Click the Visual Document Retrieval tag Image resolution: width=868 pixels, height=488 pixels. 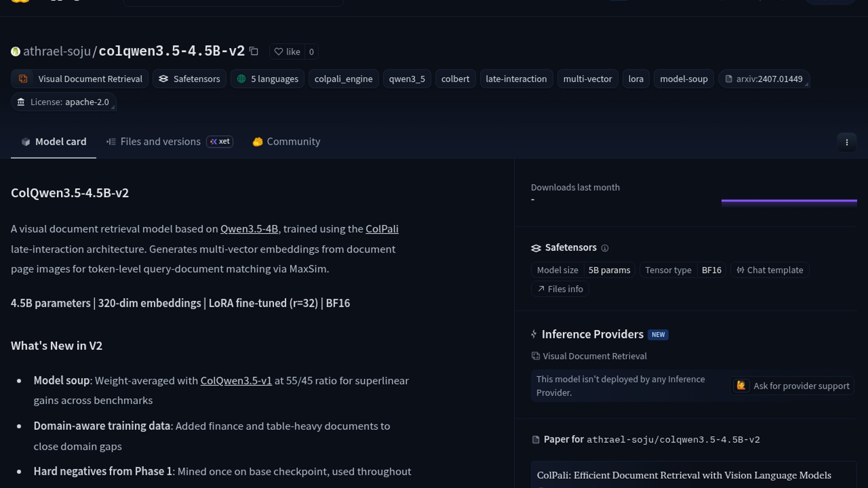tap(80, 79)
